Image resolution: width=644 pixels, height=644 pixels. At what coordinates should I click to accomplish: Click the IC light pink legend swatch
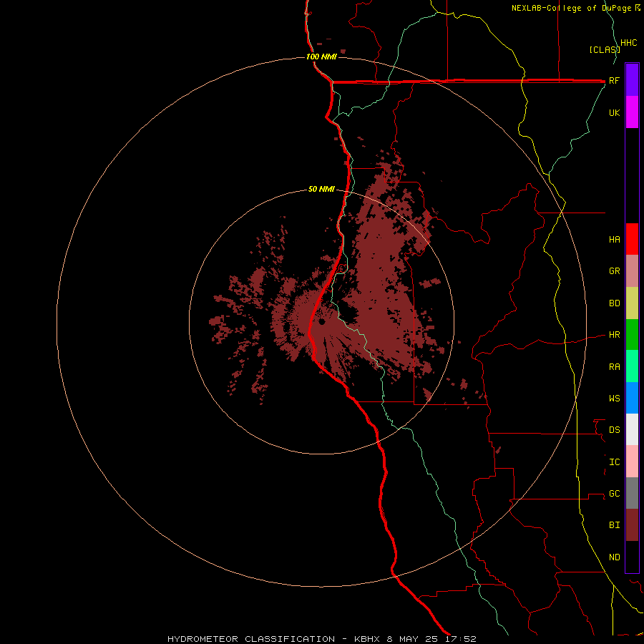pyautogui.click(x=632, y=462)
